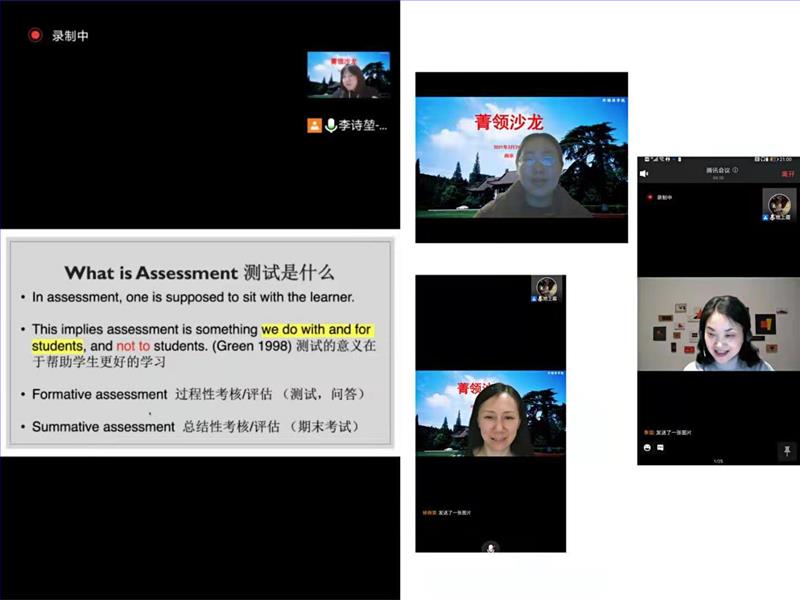Click the 菁领沙龙 presenter video at top center
Screen dimensions: 800x600
point(521,157)
